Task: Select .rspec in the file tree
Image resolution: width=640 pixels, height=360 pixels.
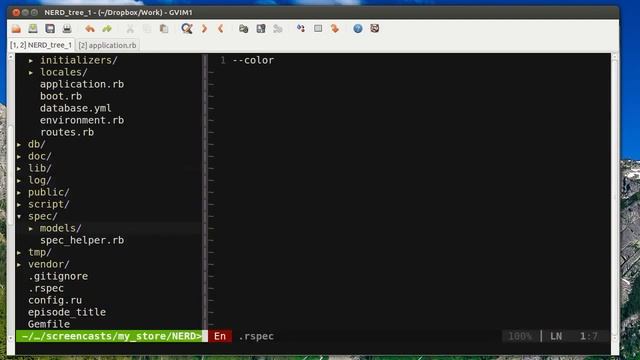Action: tap(46, 288)
